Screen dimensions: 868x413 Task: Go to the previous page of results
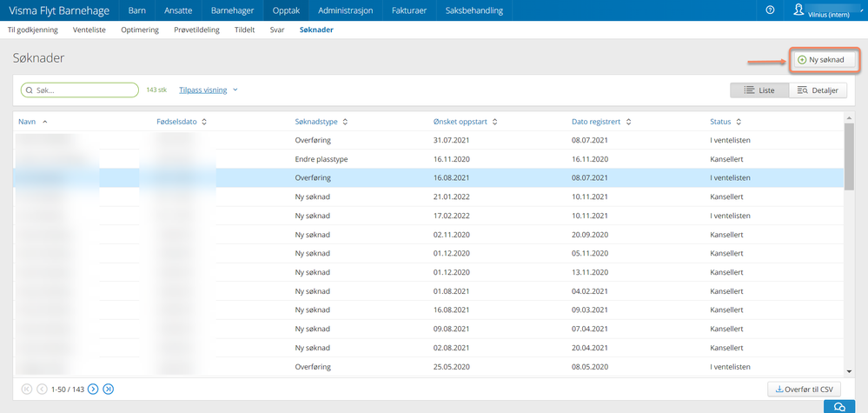(42, 390)
